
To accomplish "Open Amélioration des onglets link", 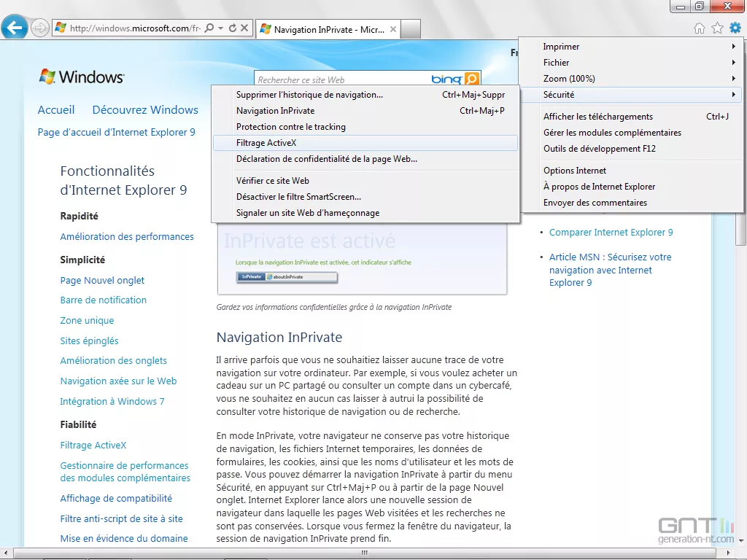I will click(113, 361).
